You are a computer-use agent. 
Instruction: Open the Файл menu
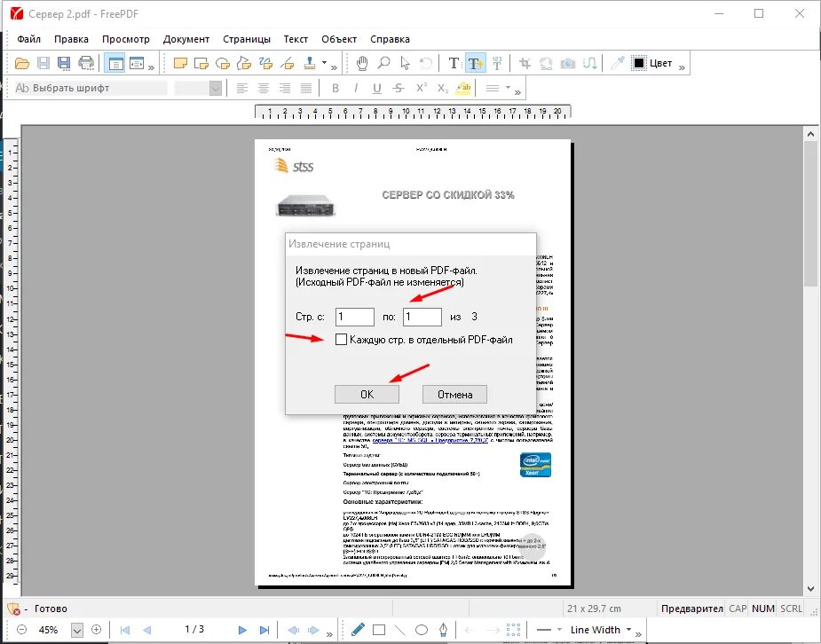(28, 39)
